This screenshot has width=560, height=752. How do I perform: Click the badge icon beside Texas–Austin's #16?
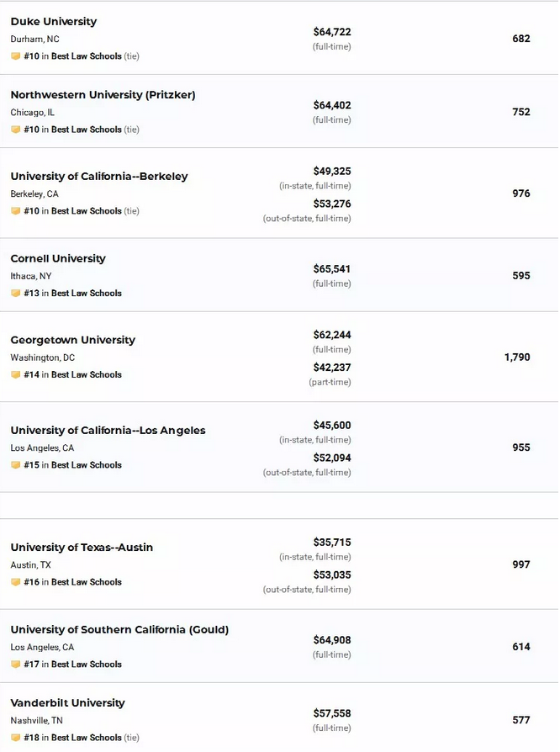tap(15, 582)
